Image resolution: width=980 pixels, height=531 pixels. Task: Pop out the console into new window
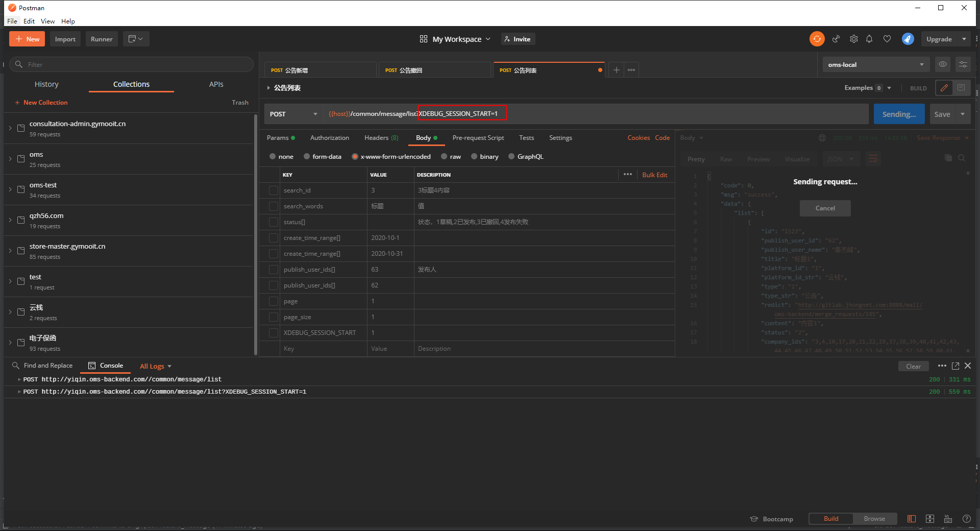click(x=955, y=366)
